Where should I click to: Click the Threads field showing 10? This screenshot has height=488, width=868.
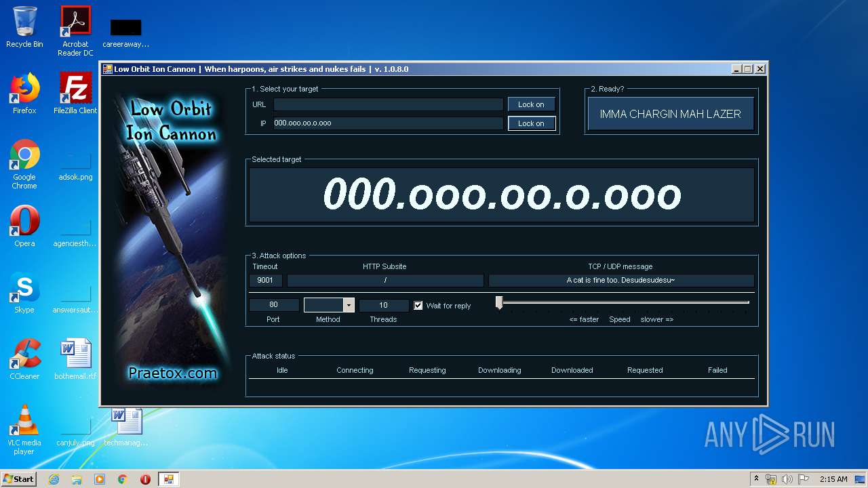384,305
